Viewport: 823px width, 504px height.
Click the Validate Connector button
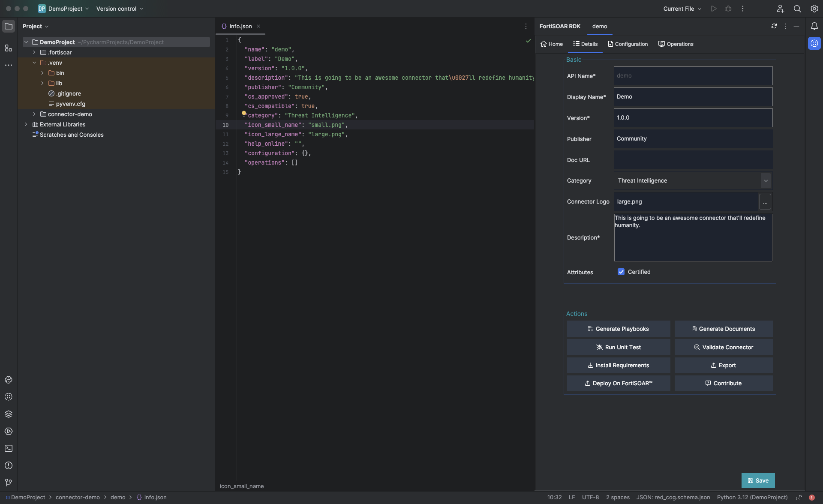point(723,347)
